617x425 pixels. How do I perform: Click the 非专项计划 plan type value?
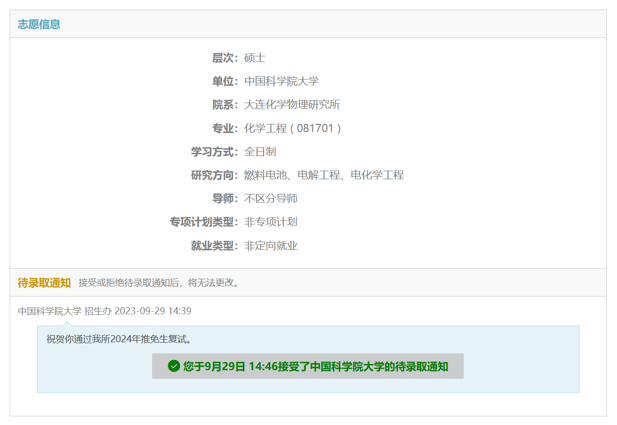(x=271, y=222)
